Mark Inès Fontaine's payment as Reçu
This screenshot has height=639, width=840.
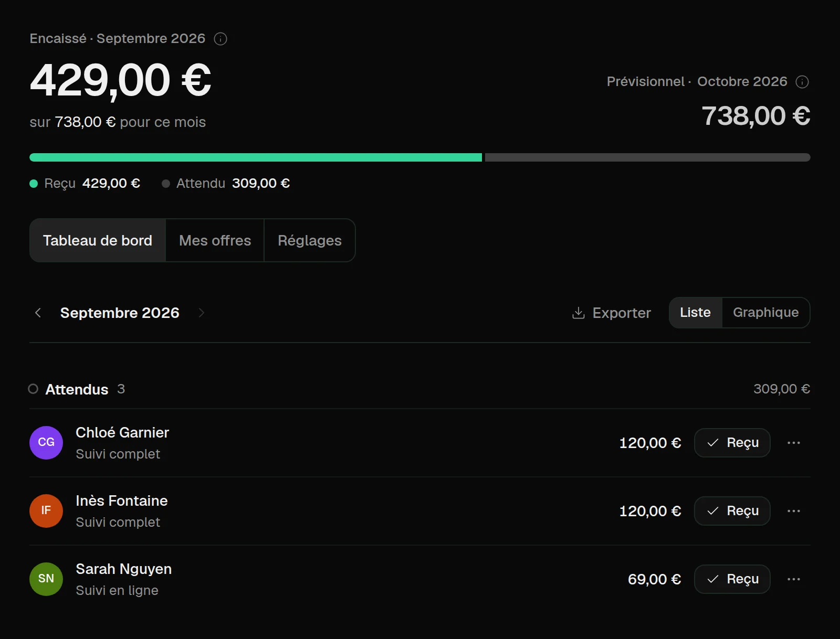[x=732, y=511]
